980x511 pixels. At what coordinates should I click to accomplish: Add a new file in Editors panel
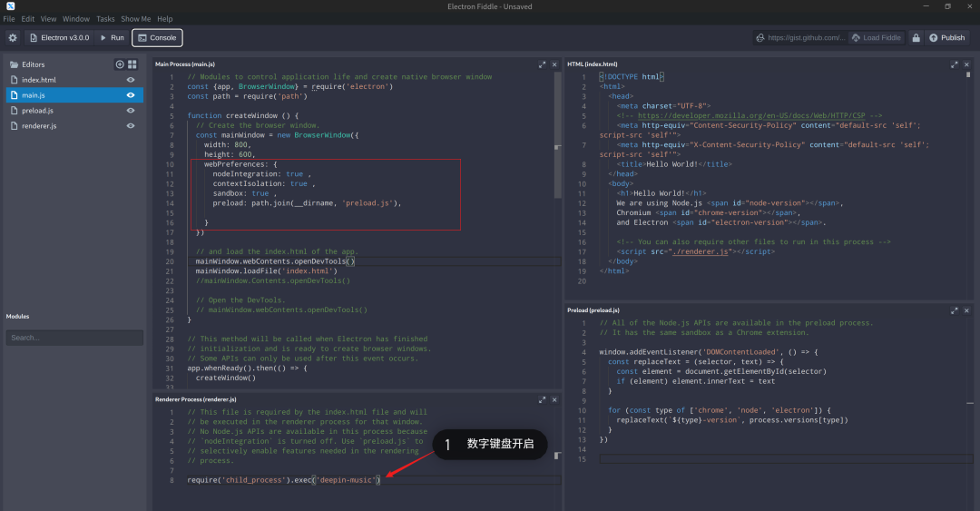pos(120,64)
